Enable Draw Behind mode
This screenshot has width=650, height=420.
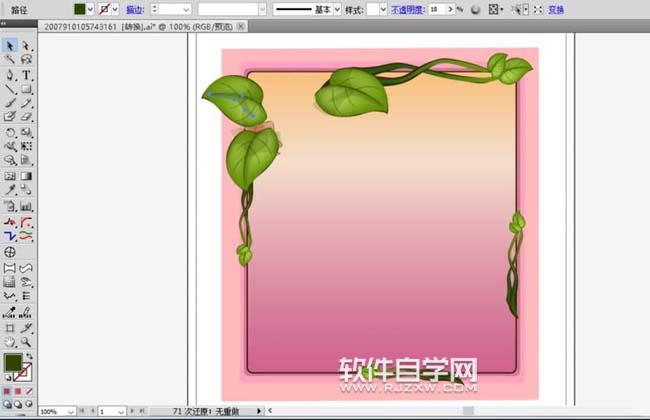[x=18, y=404]
